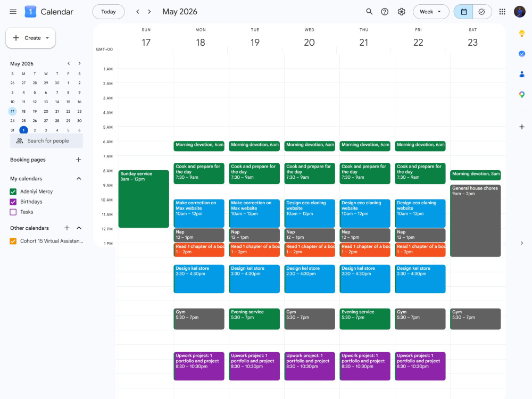532x399 pixels.
Task: Enable the Tasks calendar checkbox
Action: pyautogui.click(x=13, y=212)
